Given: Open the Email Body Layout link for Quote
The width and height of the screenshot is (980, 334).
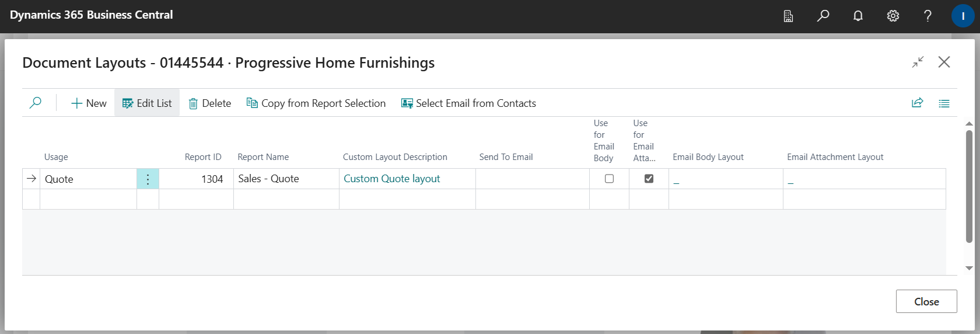Looking at the screenshot, I should pyautogui.click(x=676, y=180).
